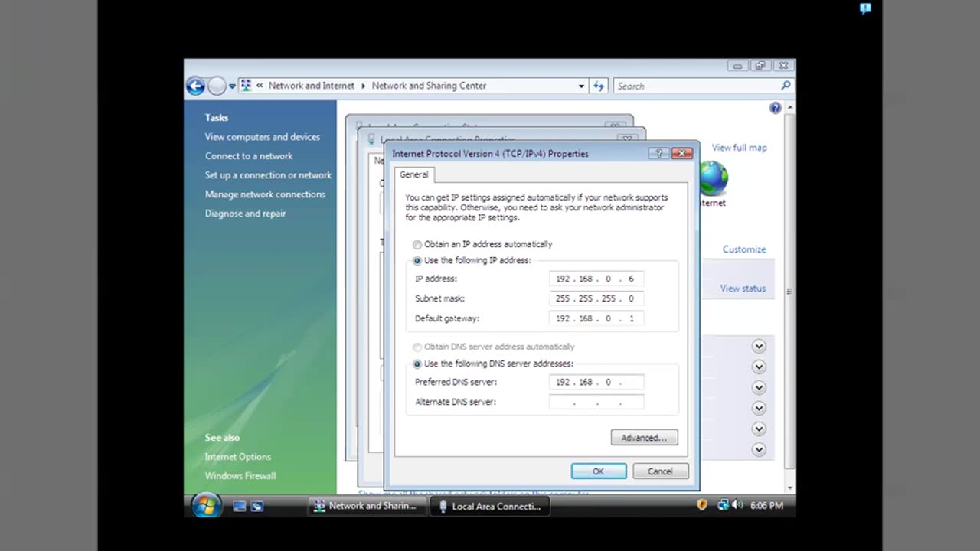This screenshot has width=980, height=551.
Task: Click the Search box
Action: click(697, 86)
